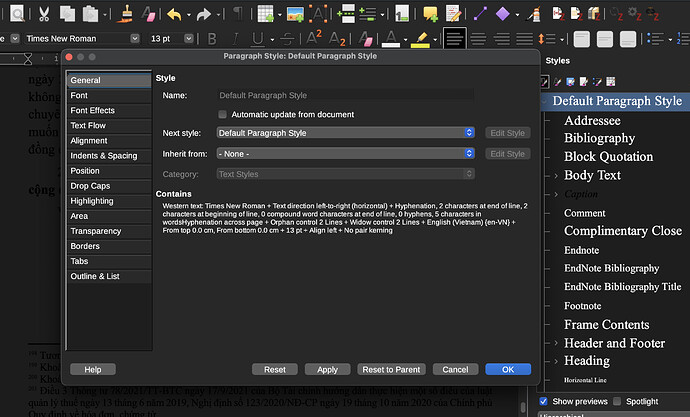The image size is (690, 417).
Task: Expand the Header and Footer style node
Action: click(556, 343)
